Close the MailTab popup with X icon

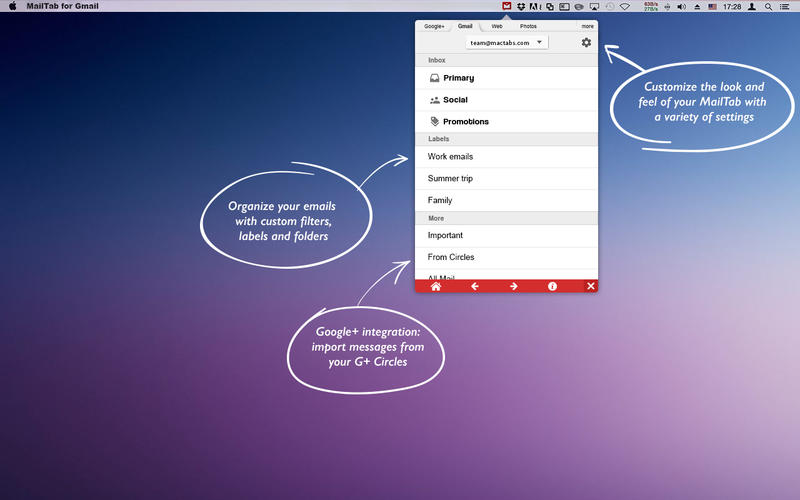pos(591,286)
